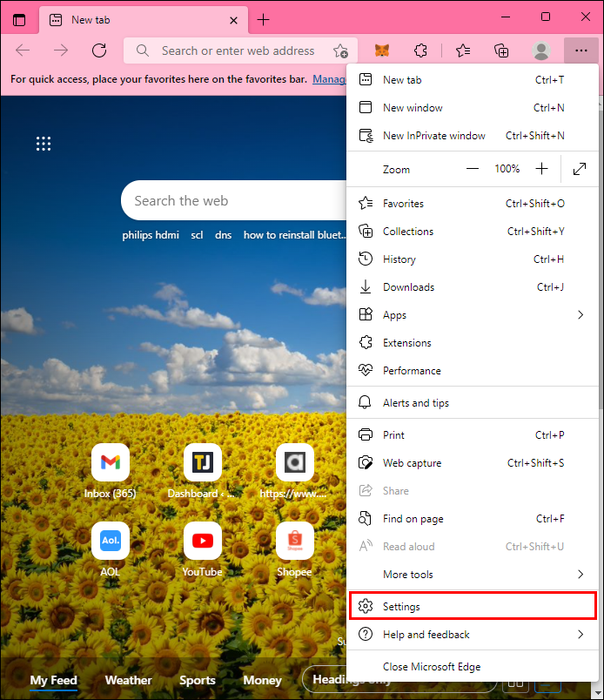Open Favorites from the menu
Screen dimensions: 604x700
click(x=473, y=204)
